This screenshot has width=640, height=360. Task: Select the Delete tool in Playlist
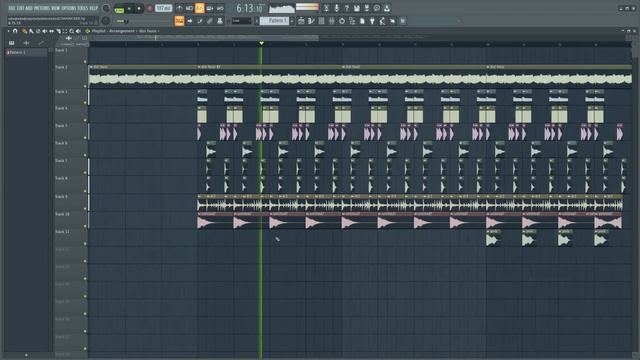click(38, 31)
